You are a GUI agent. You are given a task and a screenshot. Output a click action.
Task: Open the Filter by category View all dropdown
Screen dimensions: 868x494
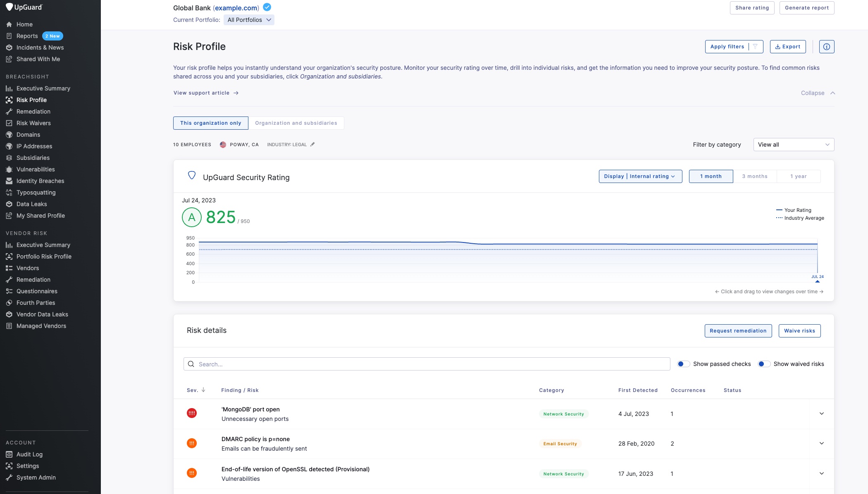pyautogui.click(x=794, y=145)
